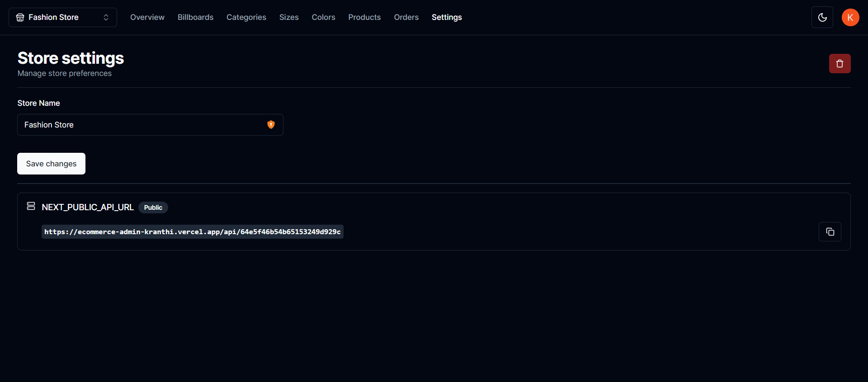Image resolution: width=868 pixels, height=382 pixels.
Task: Navigate to Categories
Action: pyautogui.click(x=246, y=17)
